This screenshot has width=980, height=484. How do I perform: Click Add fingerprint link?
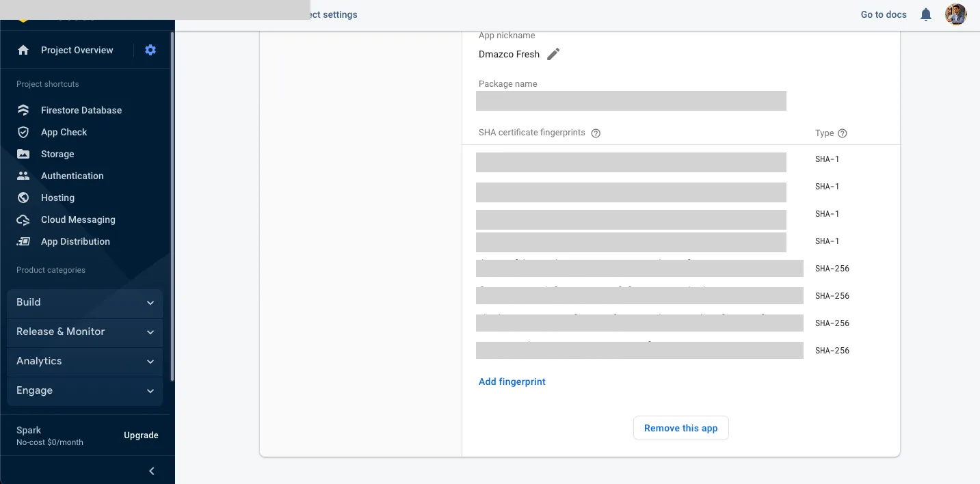(512, 382)
